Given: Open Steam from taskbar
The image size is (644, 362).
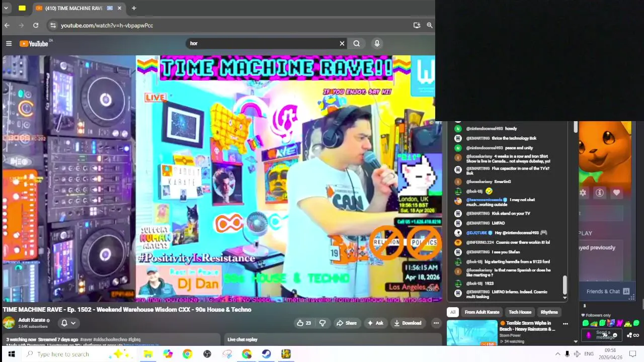Looking at the screenshot, I should 266,354.
